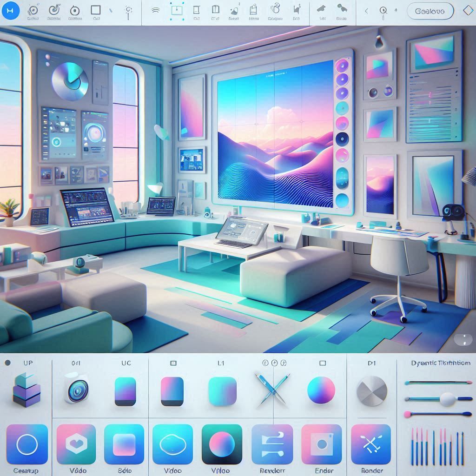Select the concentric spiral tool in top toolbar
This screenshot has height=476, width=476.
tap(33, 11)
